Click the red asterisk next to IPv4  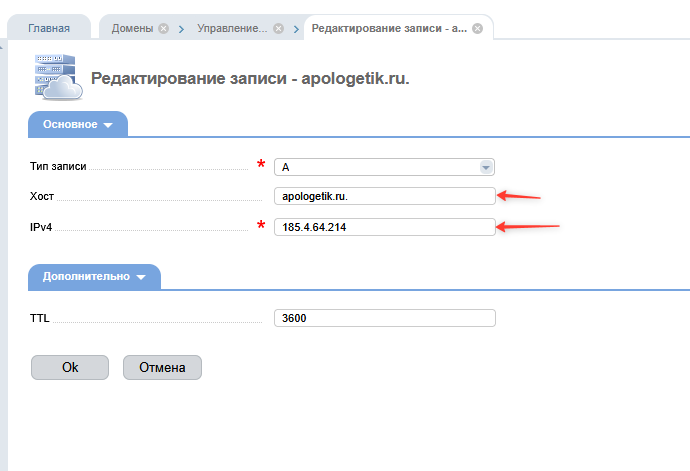pos(262,225)
